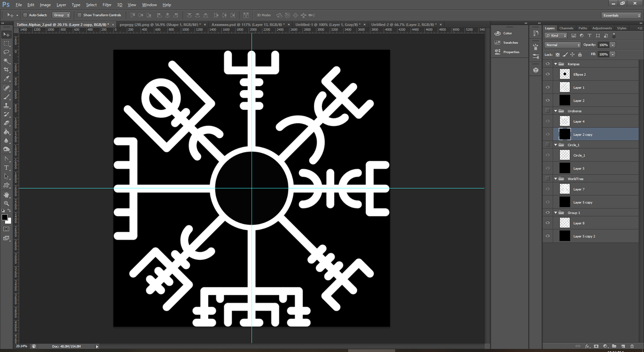This screenshot has width=644, height=352.
Task: Click the Lock all padlock icon
Action: tap(580, 54)
